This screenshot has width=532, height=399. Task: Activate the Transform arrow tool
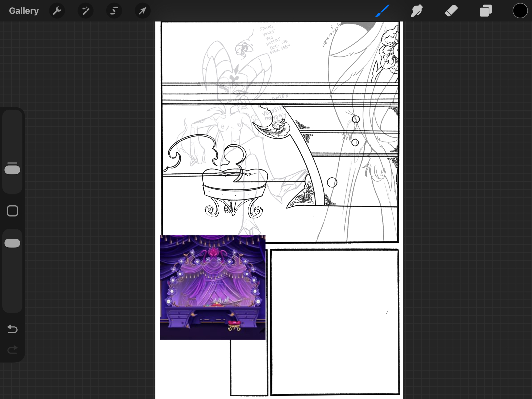click(x=143, y=11)
